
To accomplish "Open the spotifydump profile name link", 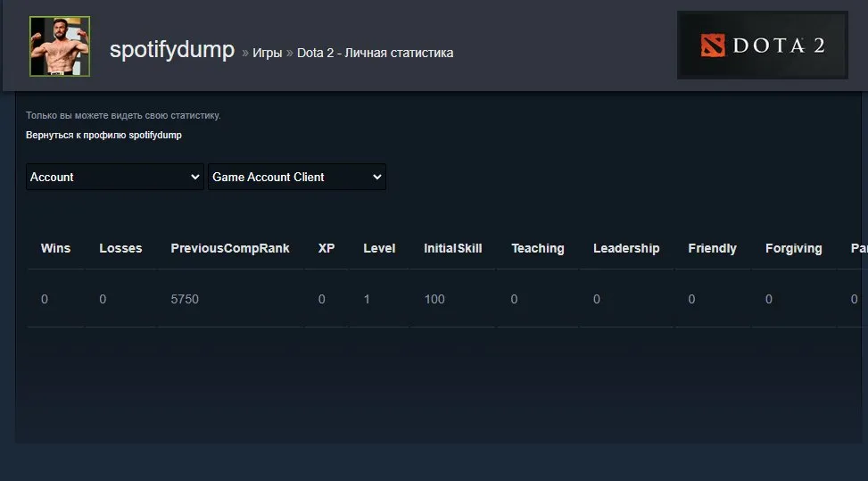I will [172, 50].
